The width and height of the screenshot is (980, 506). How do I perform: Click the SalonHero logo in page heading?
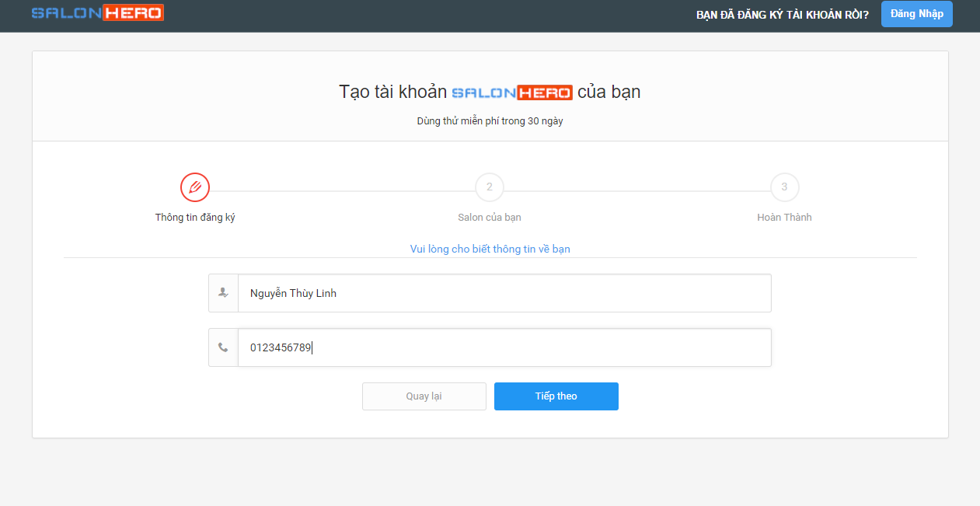pyautogui.click(x=512, y=92)
